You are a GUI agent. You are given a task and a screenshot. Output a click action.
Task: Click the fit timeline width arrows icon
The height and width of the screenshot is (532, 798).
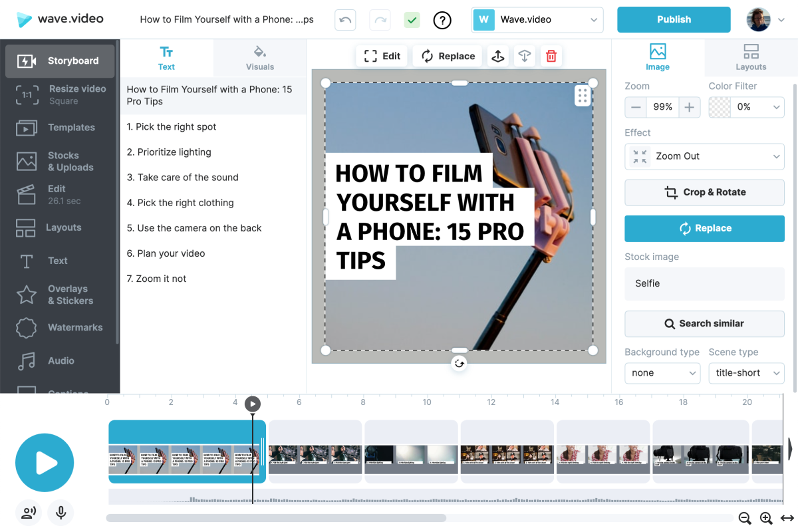pyautogui.click(x=787, y=519)
